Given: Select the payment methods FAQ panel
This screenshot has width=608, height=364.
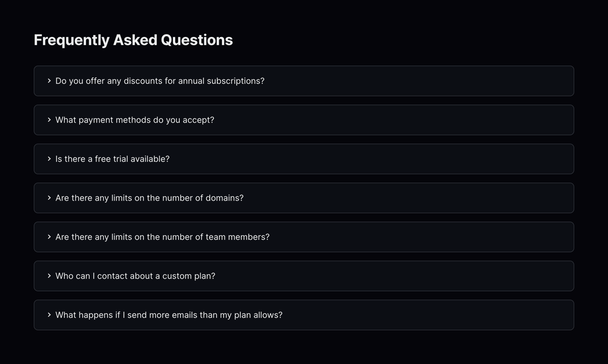Looking at the screenshot, I should 304,119.
